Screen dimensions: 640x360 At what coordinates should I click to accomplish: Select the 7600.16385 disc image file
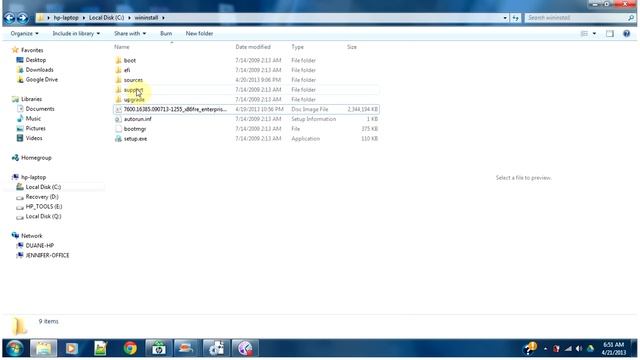point(175,109)
